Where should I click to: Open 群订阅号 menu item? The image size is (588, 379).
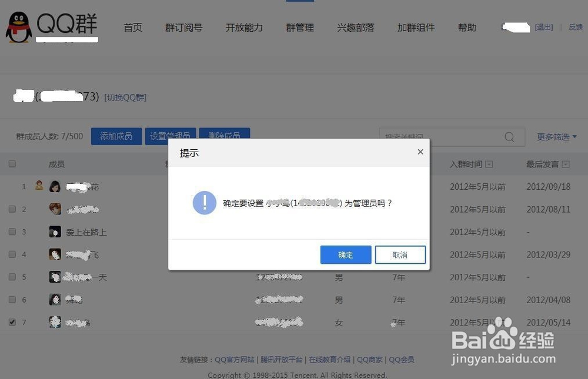(x=183, y=28)
